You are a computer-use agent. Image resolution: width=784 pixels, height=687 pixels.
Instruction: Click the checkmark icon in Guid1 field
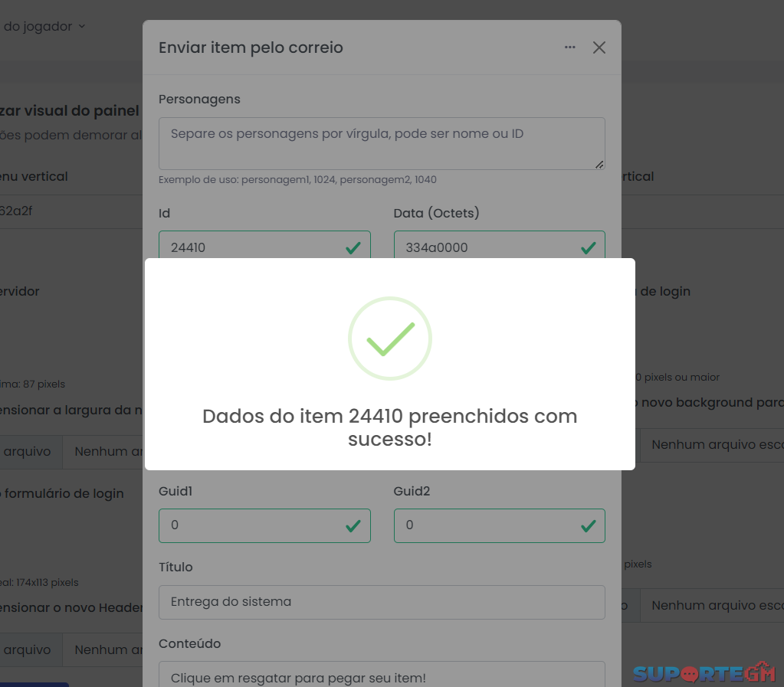353,525
